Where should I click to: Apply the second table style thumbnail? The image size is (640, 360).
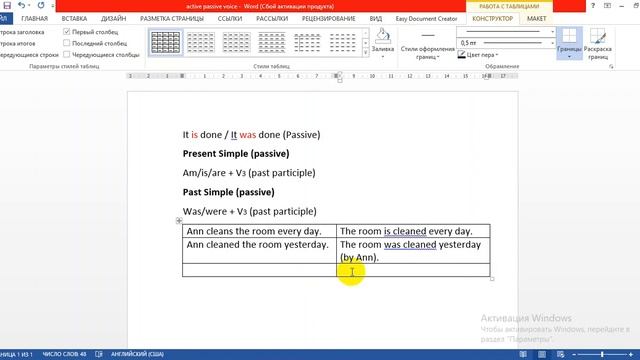tap(200, 42)
